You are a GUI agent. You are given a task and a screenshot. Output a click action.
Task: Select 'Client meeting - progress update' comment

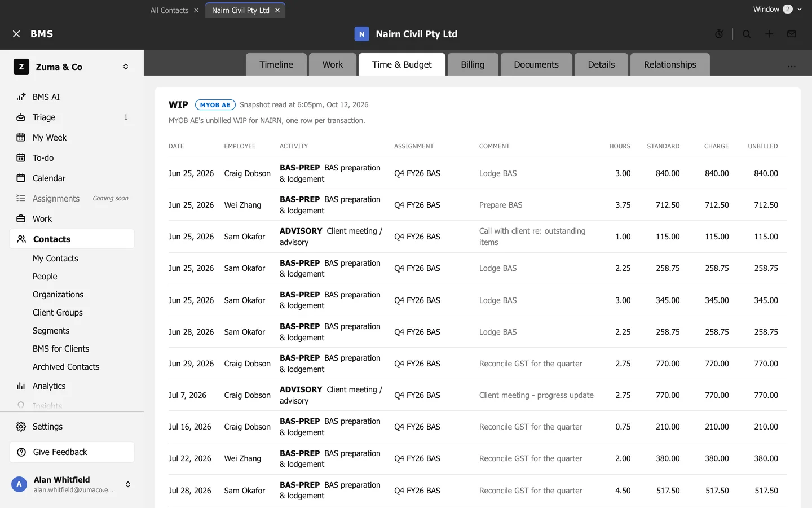536,395
